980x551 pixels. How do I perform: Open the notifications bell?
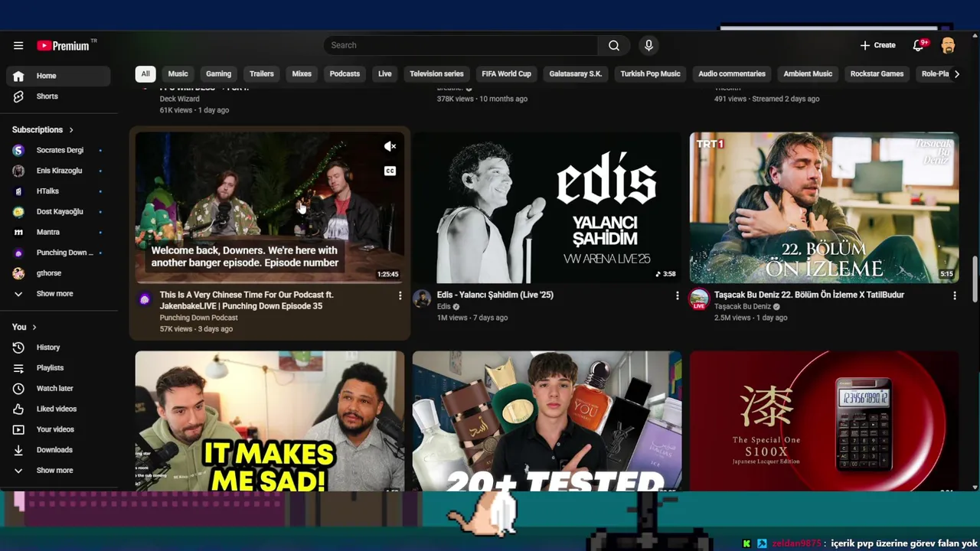(919, 45)
